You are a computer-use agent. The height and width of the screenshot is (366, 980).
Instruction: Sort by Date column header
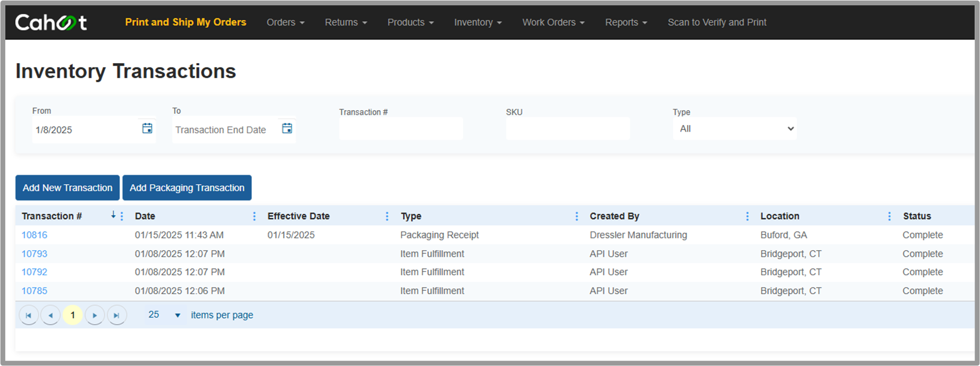[145, 216]
